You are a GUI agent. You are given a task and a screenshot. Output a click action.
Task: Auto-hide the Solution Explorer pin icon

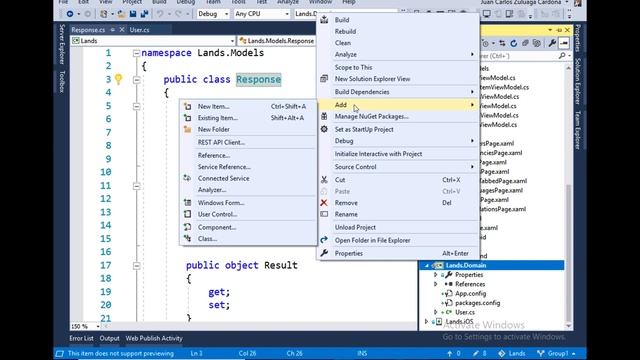tap(559, 30)
